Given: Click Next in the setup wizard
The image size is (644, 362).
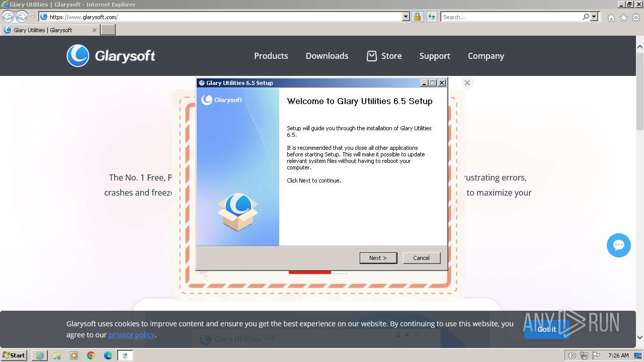Looking at the screenshot, I should point(378,258).
